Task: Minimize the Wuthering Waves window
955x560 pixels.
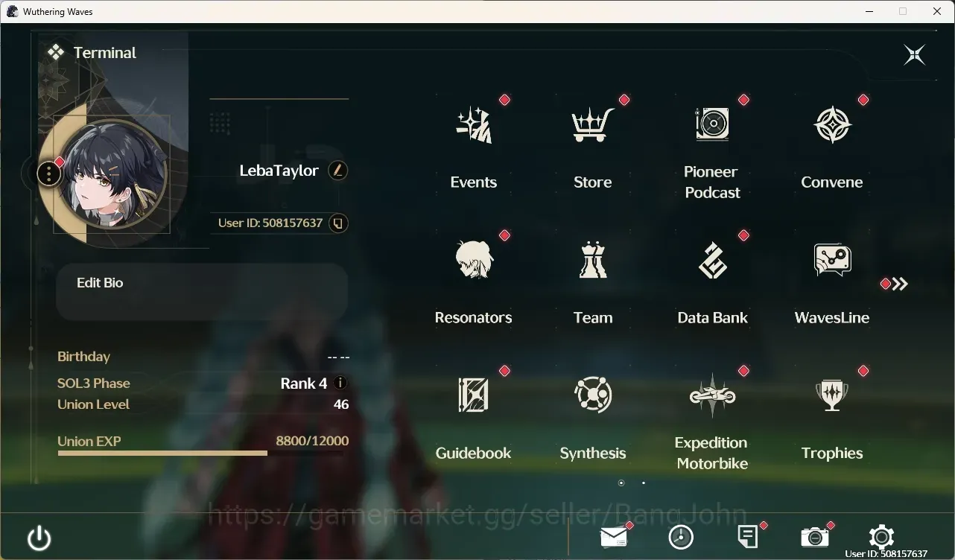Action: (869, 11)
